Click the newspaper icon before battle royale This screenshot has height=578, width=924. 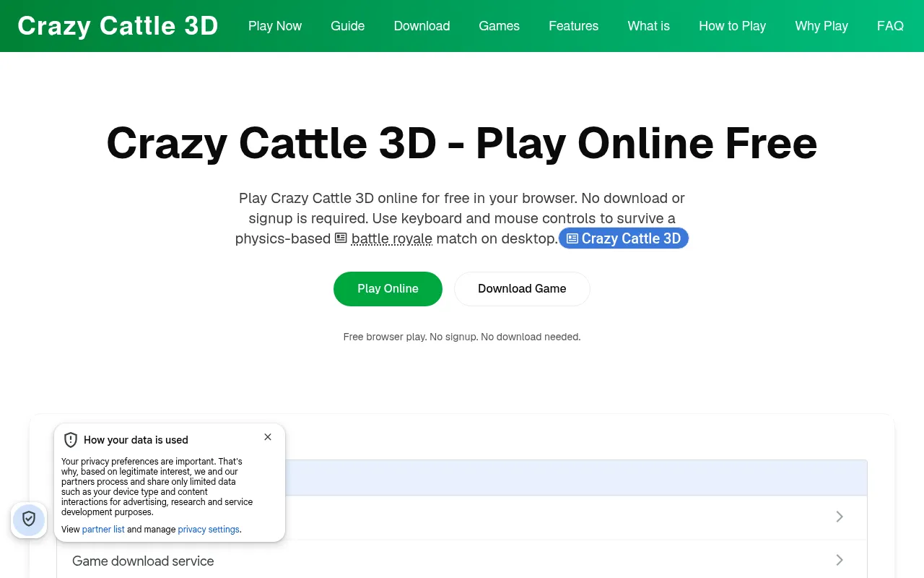click(x=341, y=238)
